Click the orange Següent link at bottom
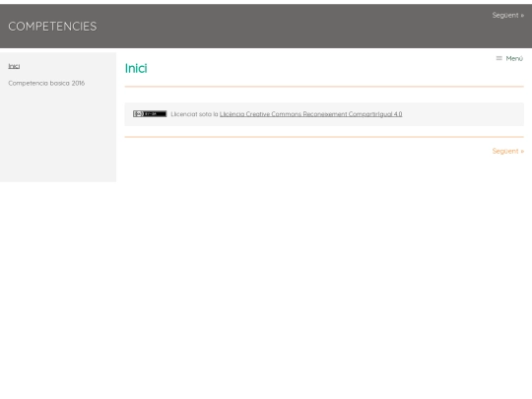 508,151
